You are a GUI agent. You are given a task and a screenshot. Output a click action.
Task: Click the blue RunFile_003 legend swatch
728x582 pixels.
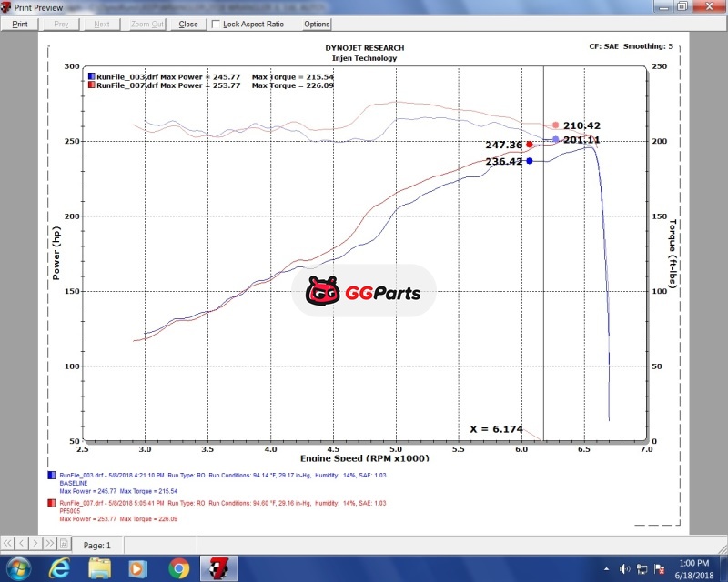point(91,76)
